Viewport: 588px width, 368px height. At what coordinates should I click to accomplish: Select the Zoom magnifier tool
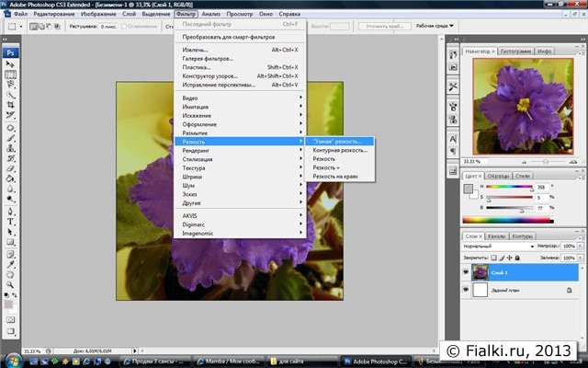(10, 284)
